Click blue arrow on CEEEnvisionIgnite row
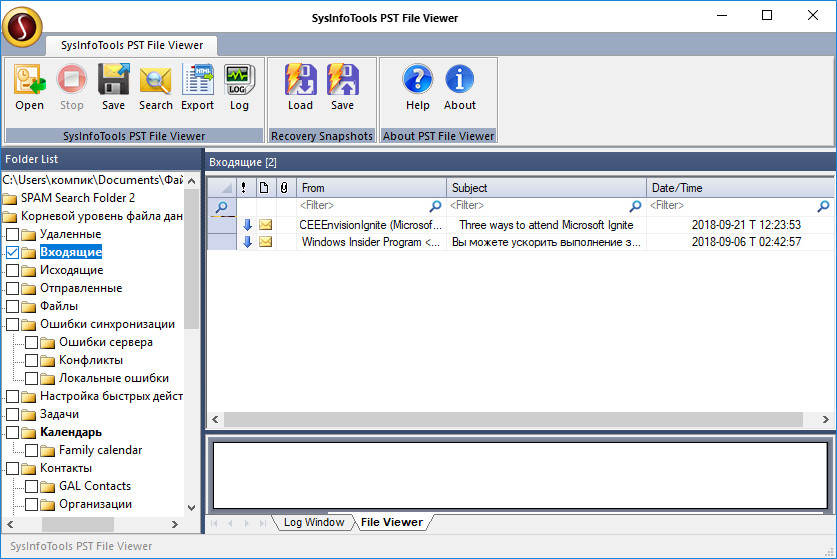Screen dimensions: 837x559 coord(247,225)
